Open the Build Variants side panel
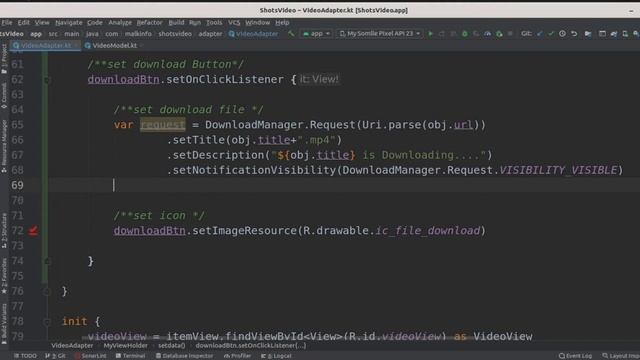The height and width of the screenshot is (360, 640). point(4,324)
